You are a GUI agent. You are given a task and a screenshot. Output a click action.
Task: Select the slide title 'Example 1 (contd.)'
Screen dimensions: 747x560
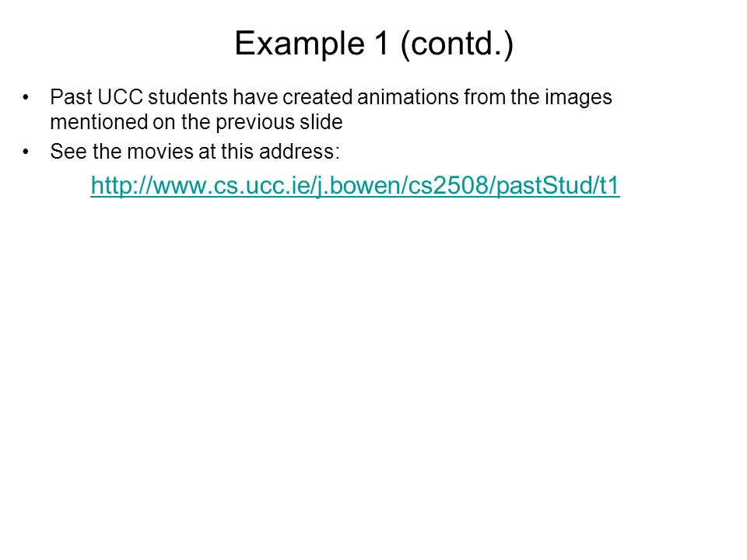(374, 44)
